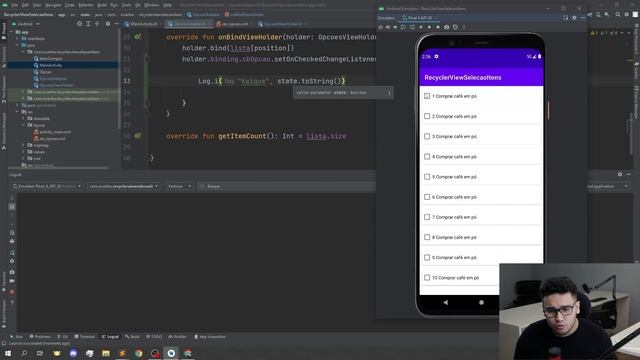Click the emulator volume down icon
Viewport: 640px width, 360px height.
point(395,27)
